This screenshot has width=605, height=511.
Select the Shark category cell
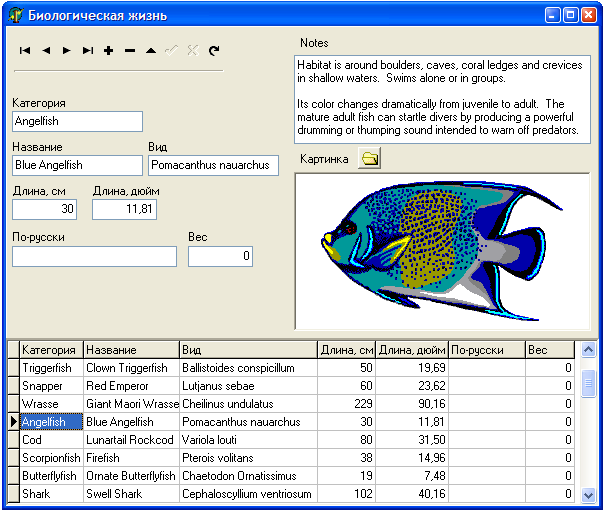point(51,494)
